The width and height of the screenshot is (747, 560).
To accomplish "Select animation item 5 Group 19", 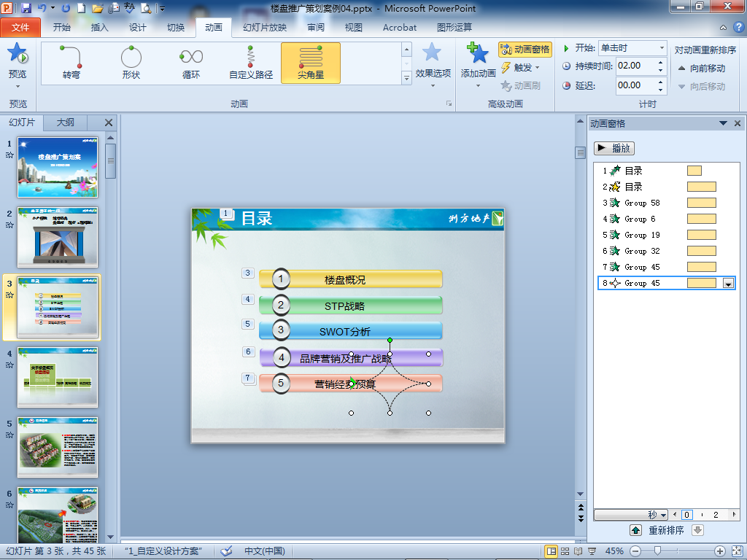I will (667, 235).
